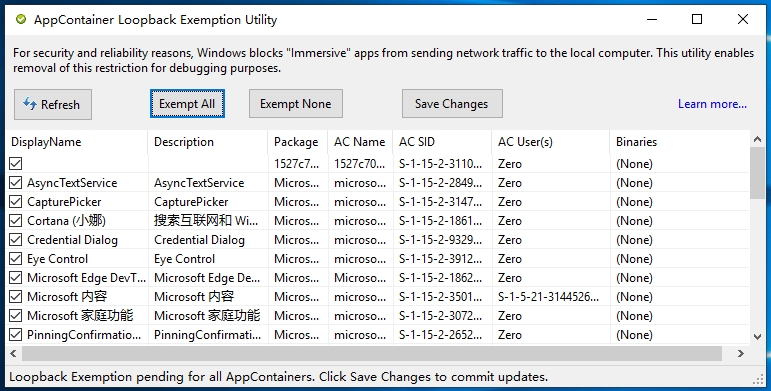The height and width of the screenshot is (391, 771).
Task: Toggle the Eye Control checkbox
Action: click(16, 259)
